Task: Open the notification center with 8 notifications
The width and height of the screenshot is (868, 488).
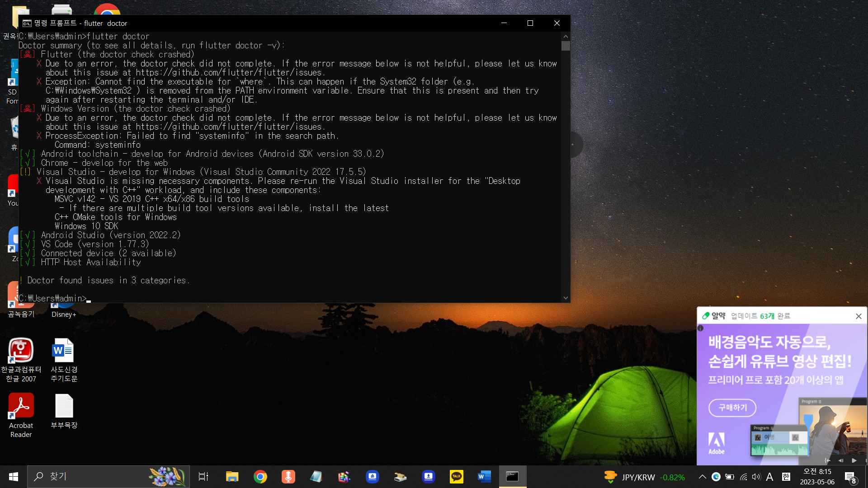Action: pyautogui.click(x=850, y=477)
